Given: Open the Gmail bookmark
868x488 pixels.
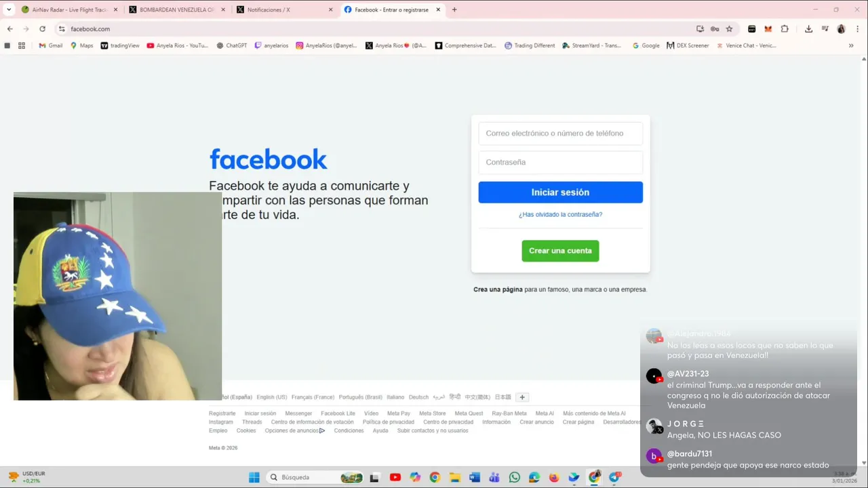Looking at the screenshot, I should (51, 45).
